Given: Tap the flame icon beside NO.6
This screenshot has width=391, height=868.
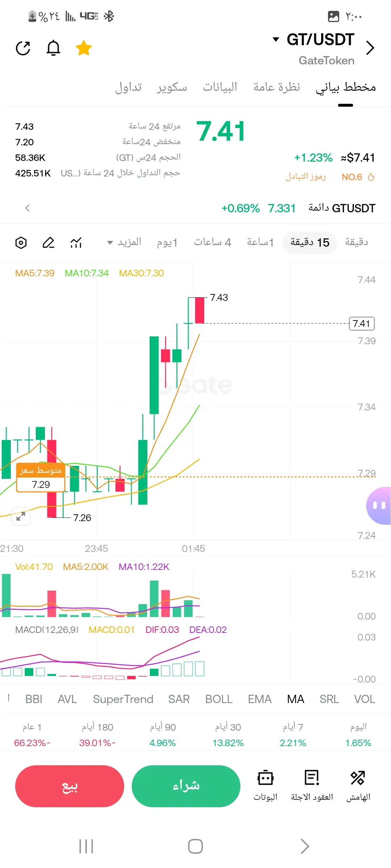Looking at the screenshot, I should [x=371, y=177].
